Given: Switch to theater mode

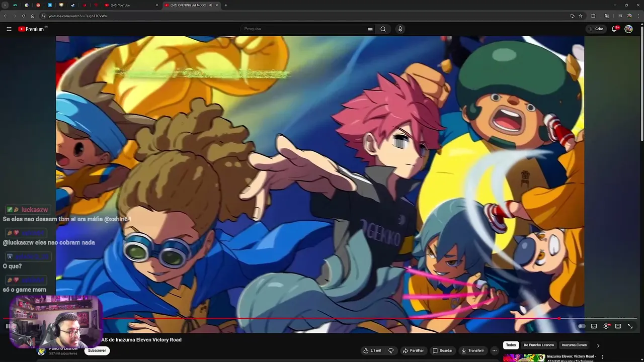Looking at the screenshot, I should [x=618, y=326].
